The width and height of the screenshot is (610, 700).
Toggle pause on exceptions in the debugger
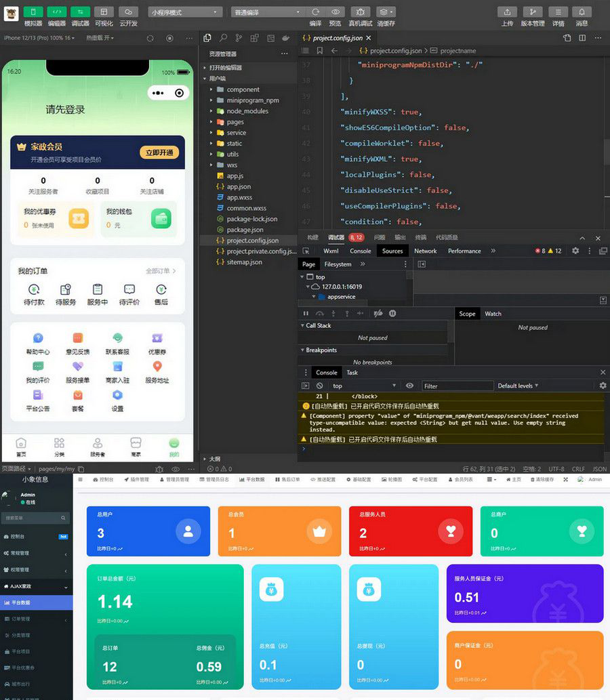(x=392, y=313)
